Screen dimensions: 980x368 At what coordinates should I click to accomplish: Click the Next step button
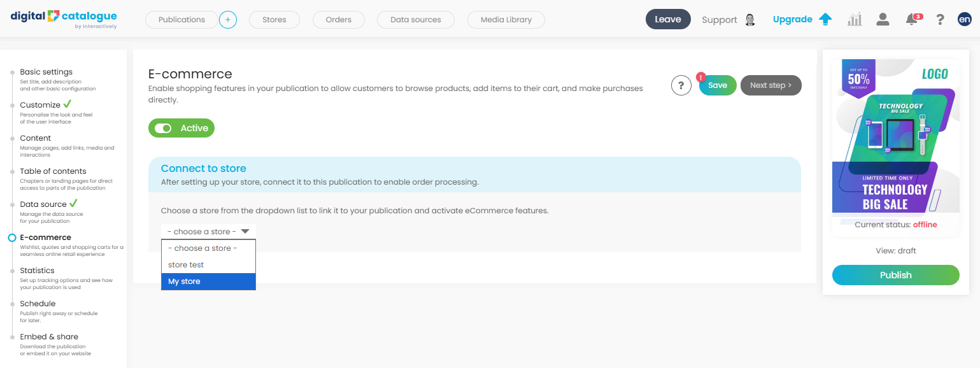point(771,85)
